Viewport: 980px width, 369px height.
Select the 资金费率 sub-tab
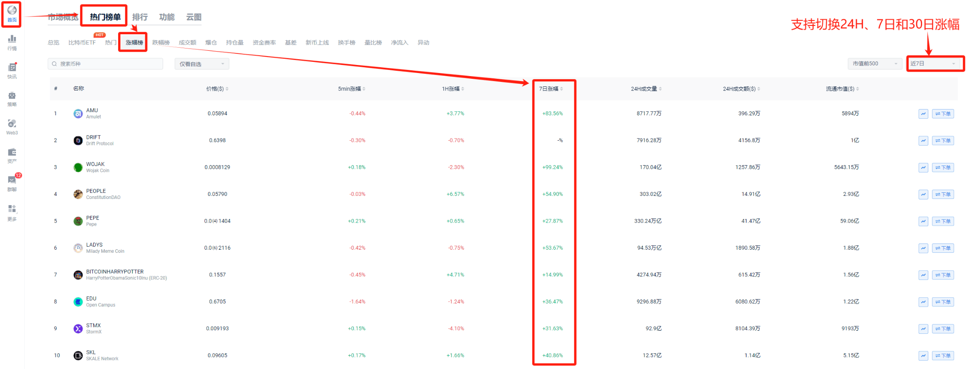click(x=264, y=43)
